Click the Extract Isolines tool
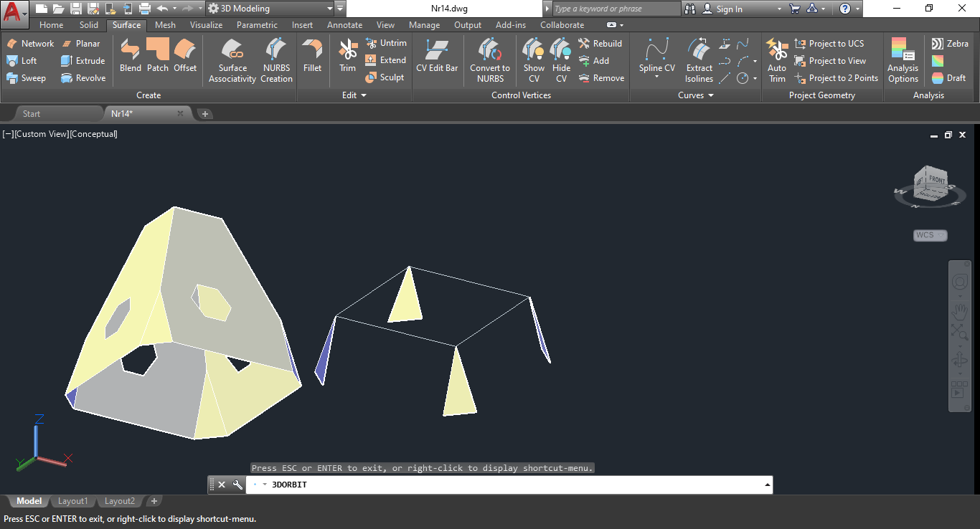This screenshot has height=529, width=980. click(698, 60)
